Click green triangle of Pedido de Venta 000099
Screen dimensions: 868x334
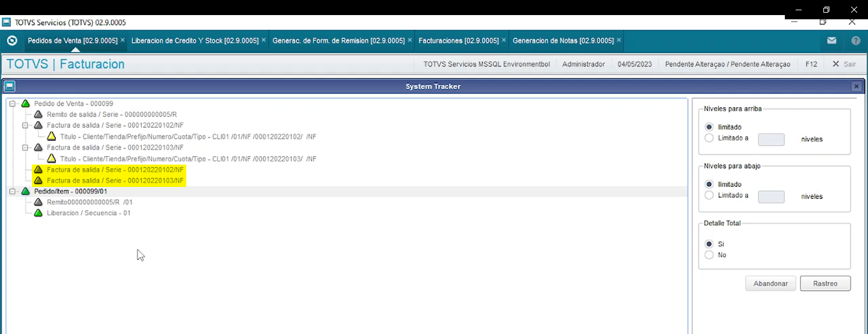click(x=25, y=104)
